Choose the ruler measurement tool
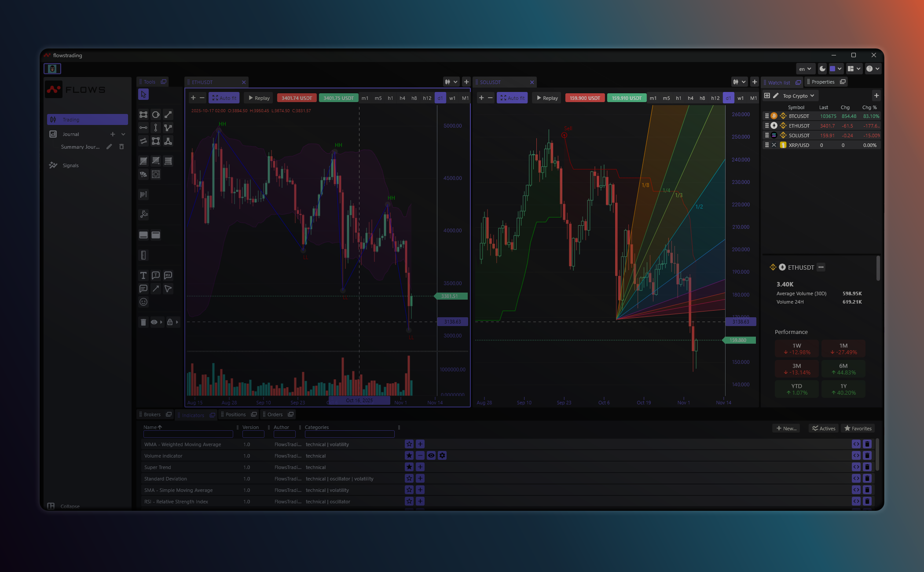The image size is (924, 572). [x=143, y=255]
